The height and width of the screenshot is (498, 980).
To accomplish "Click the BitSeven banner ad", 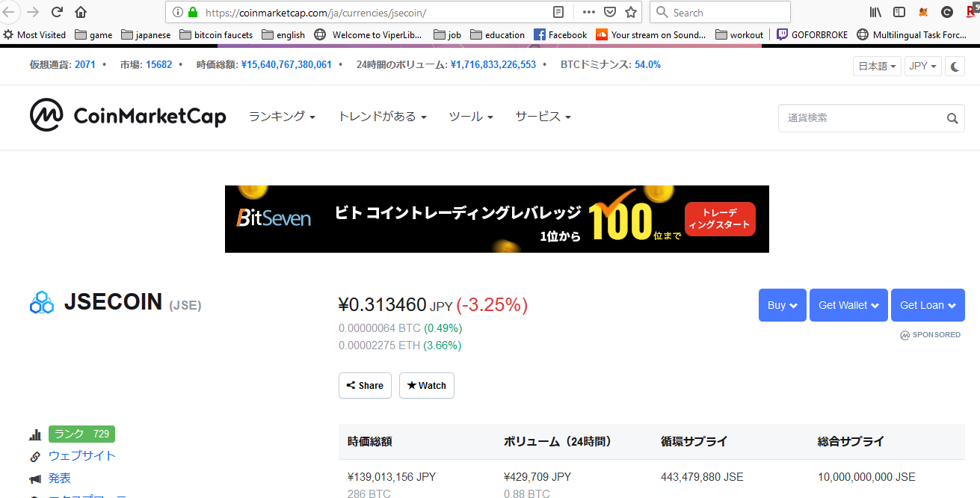I will click(496, 219).
